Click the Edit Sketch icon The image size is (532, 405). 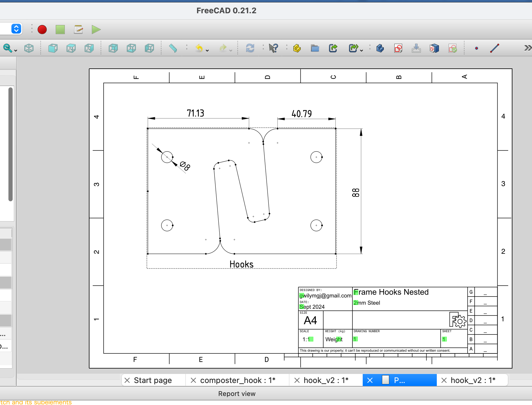416,48
